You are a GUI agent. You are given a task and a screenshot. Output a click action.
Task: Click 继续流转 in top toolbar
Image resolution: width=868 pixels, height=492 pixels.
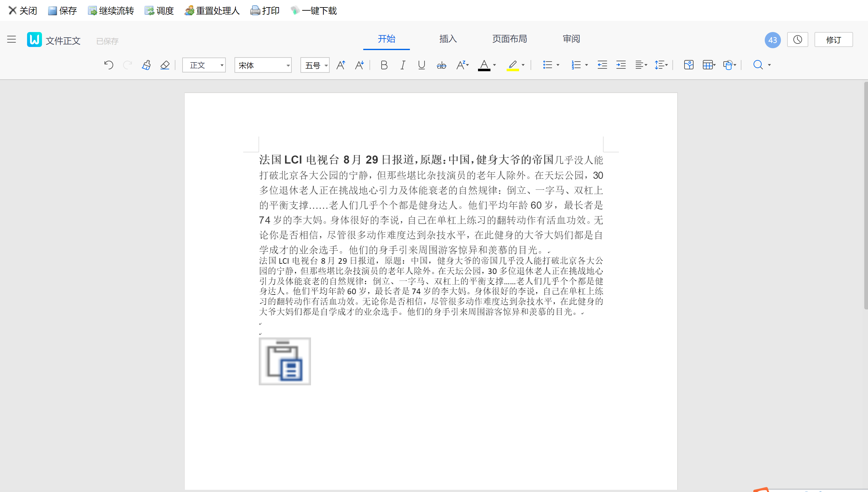pyautogui.click(x=111, y=11)
